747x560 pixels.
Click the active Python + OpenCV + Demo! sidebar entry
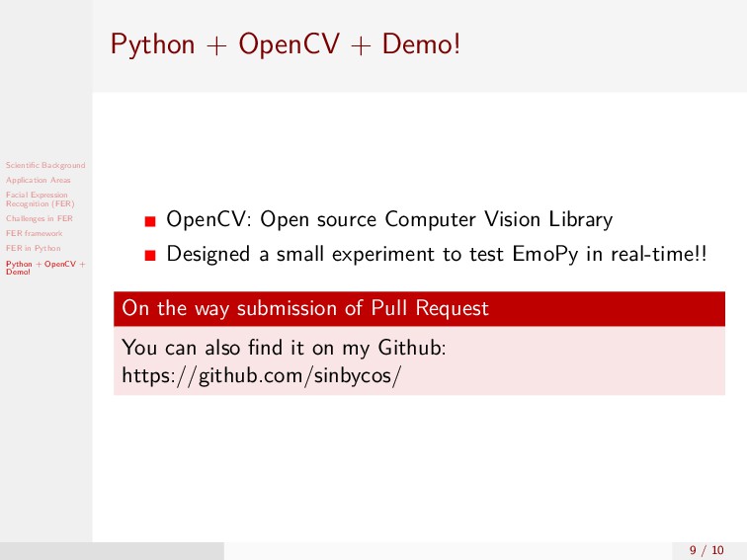(x=45, y=268)
